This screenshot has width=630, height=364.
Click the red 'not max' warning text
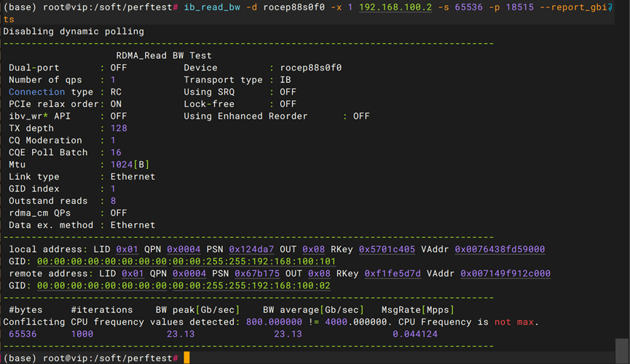[511, 322]
